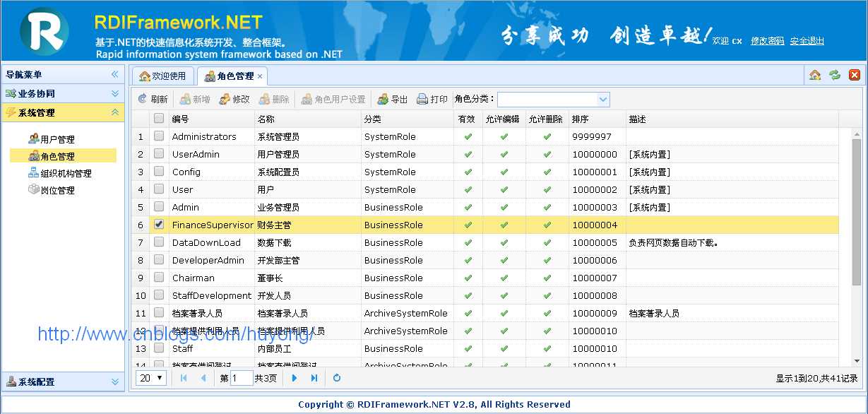Open the 角色分类 combo box dropdown
868x414 pixels.
(x=603, y=100)
